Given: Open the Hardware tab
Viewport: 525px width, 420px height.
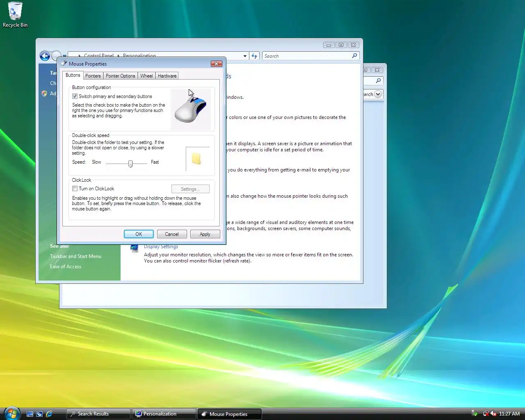Looking at the screenshot, I should [x=167, y=76].
